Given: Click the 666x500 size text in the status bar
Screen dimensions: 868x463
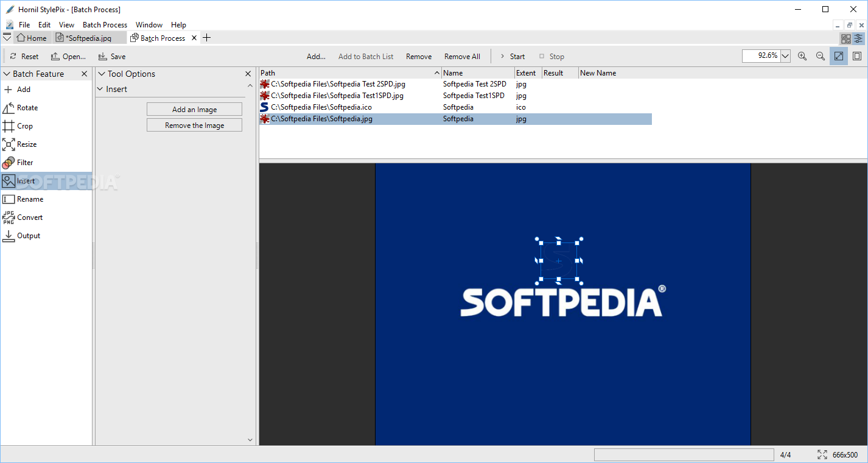Looking at the screenshot, I should pos(845,454).
